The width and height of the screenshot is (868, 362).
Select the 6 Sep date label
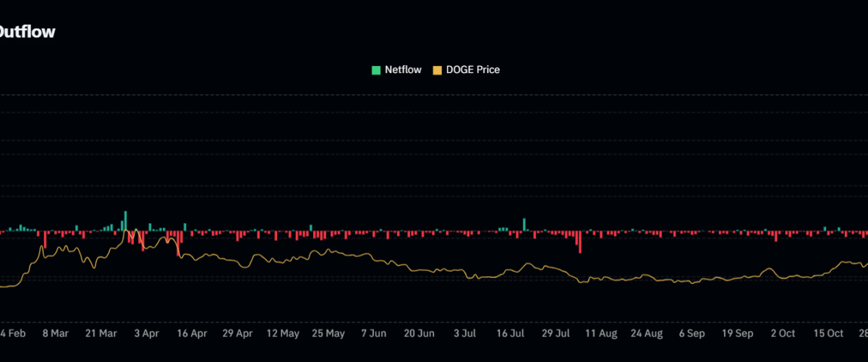[692, 334]
